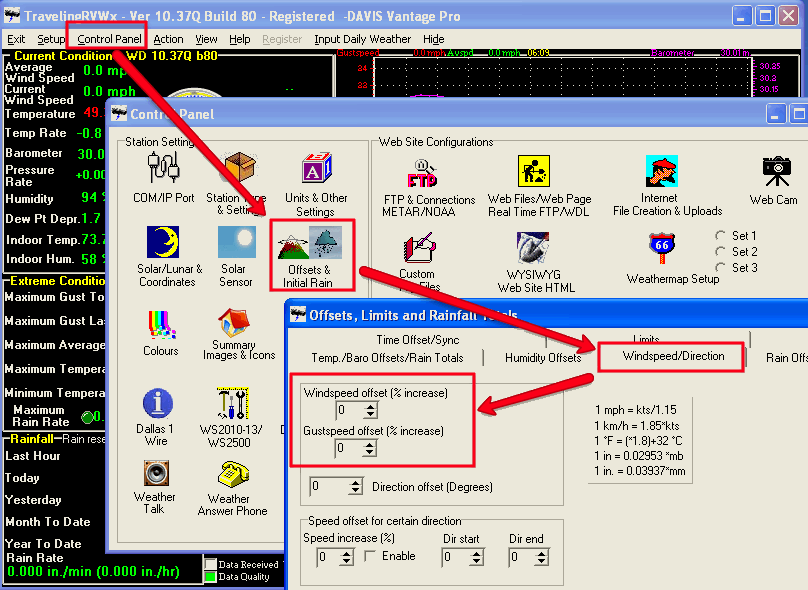Viewport: 808px width, 590px height.
Task: Open the Help menu
Action: pos(240,39)
